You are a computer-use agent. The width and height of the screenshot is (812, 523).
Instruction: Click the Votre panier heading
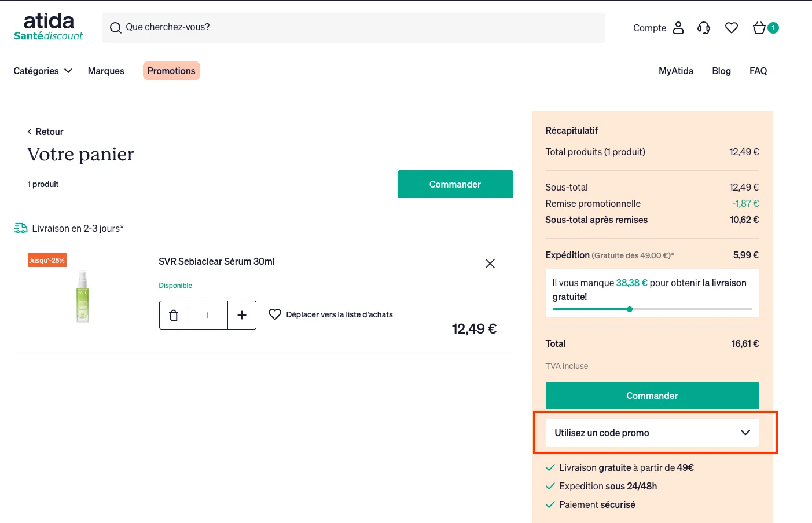click(x=80, y=154)
